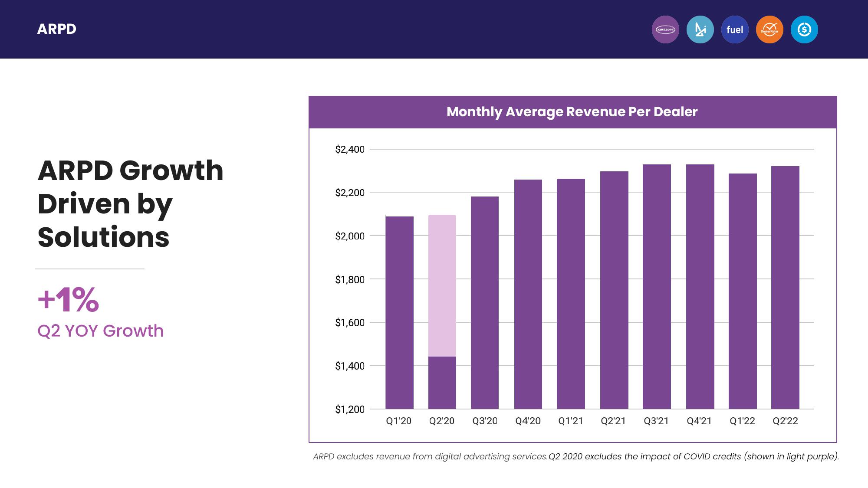
Task: Click the Q2'20 x-axis label
Action: tap(442, 421)
